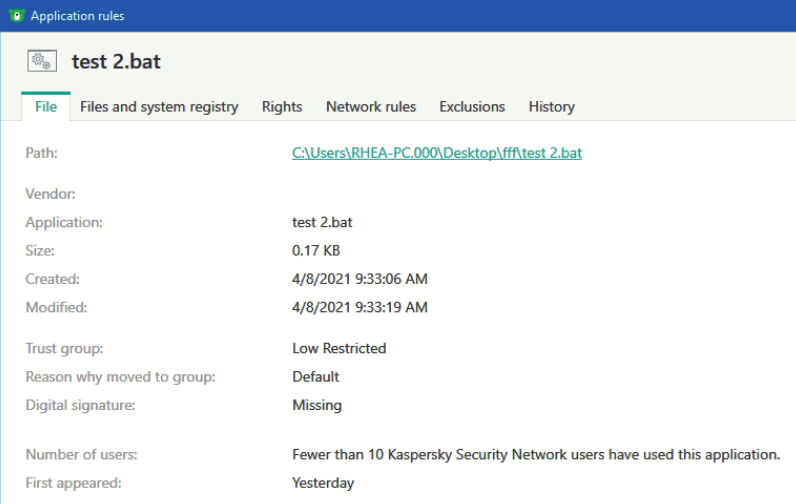796x504 pixels.
Task: Show the Exclusions tab
Action: pyautogui.click(x=472, y=106)
